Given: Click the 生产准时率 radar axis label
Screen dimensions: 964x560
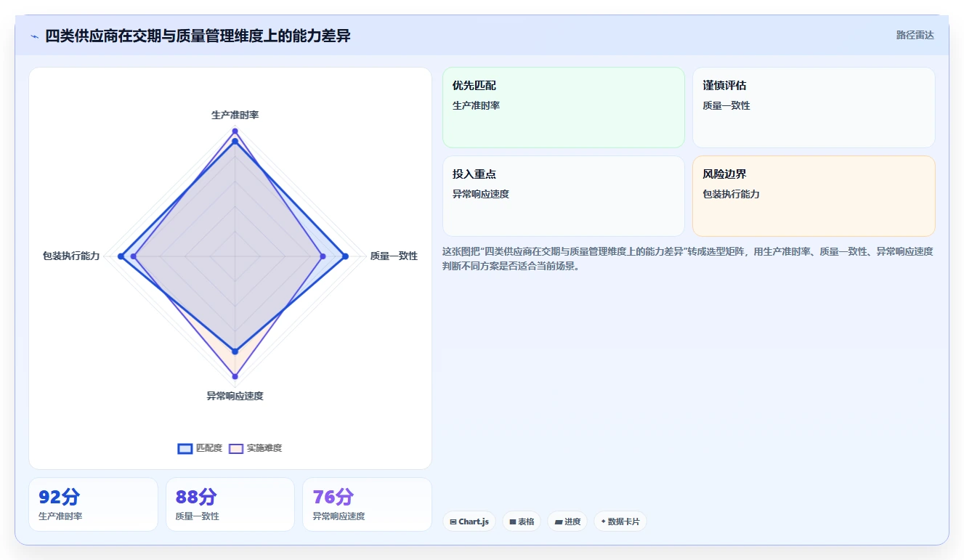Looking at the screenshot, I should pyautogui.click(x=235, y=115).
